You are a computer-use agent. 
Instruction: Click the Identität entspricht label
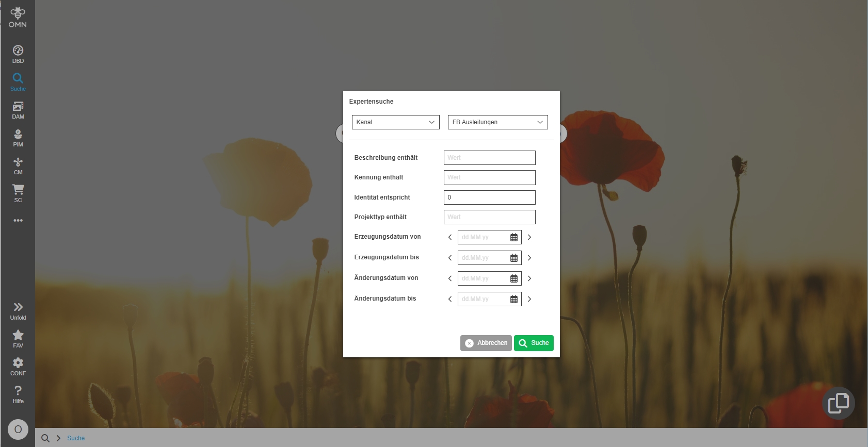pyautogui.click(x=382, y=197)
